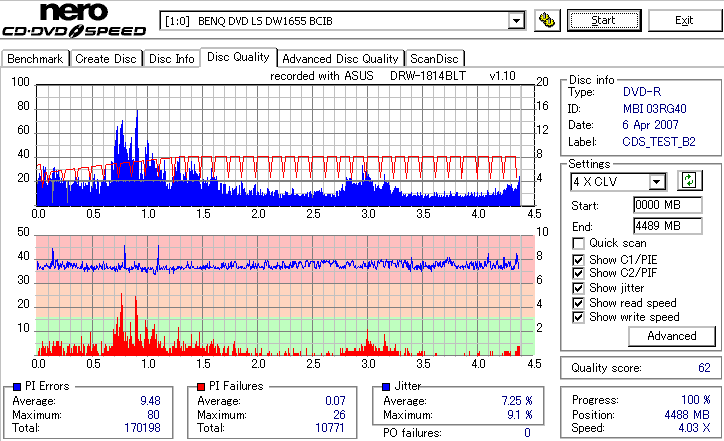Select the ScanDisc tab
This screenshot has width=724, height=441.
point(434,59)
